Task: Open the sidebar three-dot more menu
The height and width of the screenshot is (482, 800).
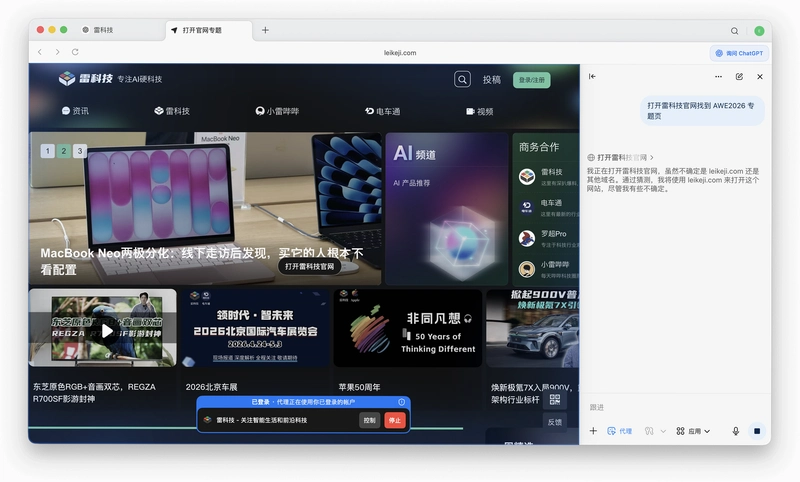Action: [718, 77]
